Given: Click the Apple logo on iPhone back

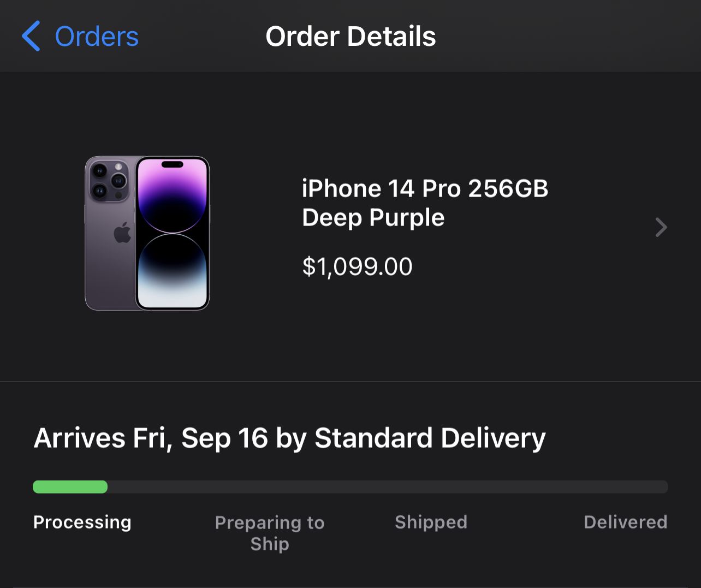Looking at the screenshot, I should [122, 233].
